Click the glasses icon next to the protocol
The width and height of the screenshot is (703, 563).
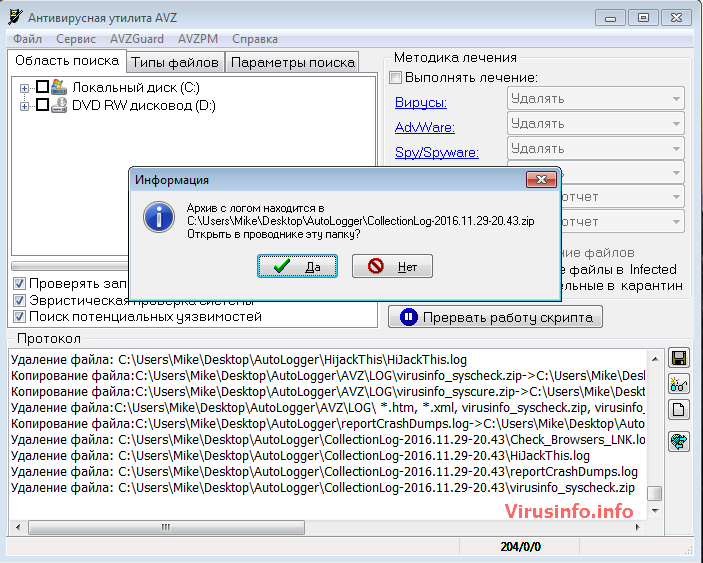[x=679, y=384]
